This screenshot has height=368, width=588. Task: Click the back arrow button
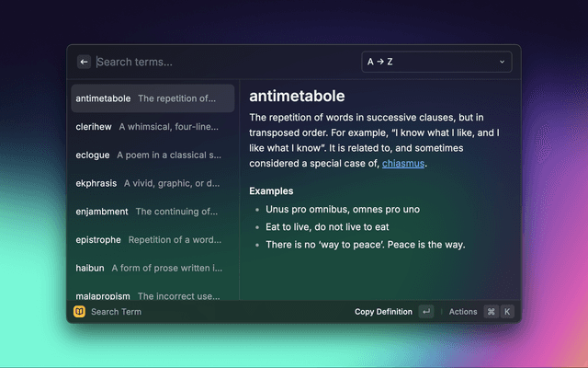pyautogui.click(x=85, y=62)
